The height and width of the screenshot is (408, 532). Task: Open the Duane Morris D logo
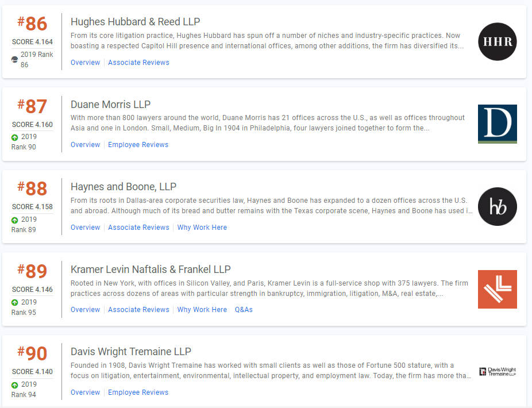point(498,124)
